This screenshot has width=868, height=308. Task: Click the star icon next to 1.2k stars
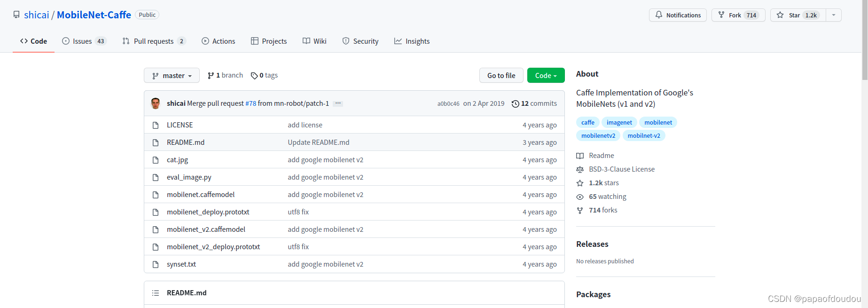click(580, 183)
